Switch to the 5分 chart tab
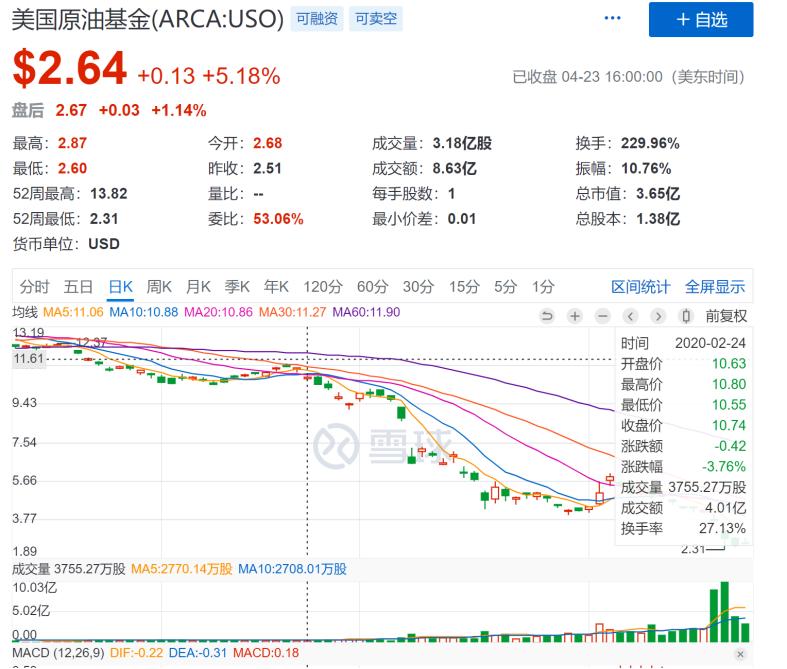 [x=505, y=287]
